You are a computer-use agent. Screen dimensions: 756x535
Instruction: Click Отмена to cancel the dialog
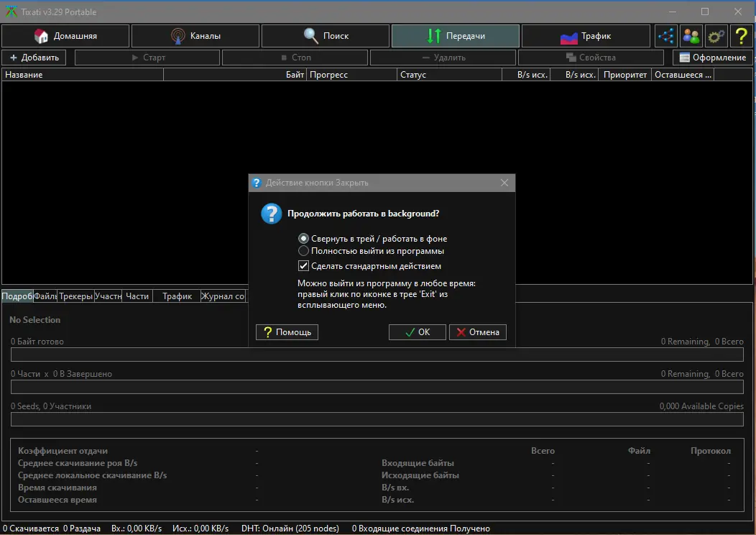(x=477, y=332)
